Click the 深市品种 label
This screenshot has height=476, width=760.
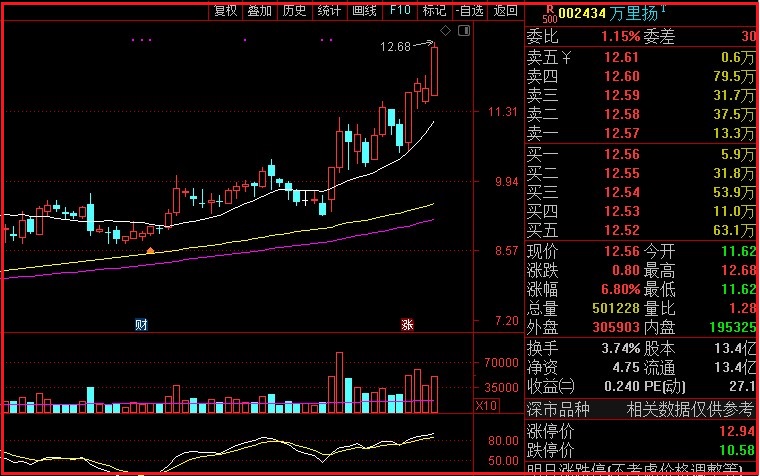coord(558,410)
